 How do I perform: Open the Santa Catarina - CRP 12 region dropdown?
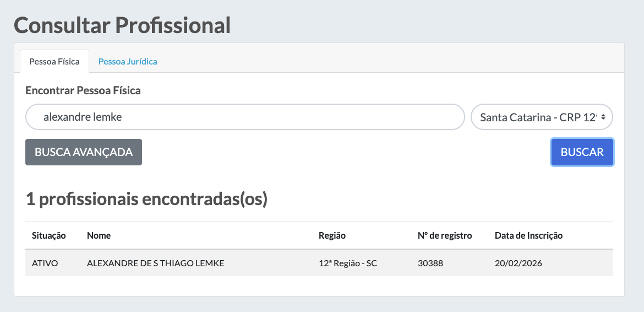pos(538,117)
